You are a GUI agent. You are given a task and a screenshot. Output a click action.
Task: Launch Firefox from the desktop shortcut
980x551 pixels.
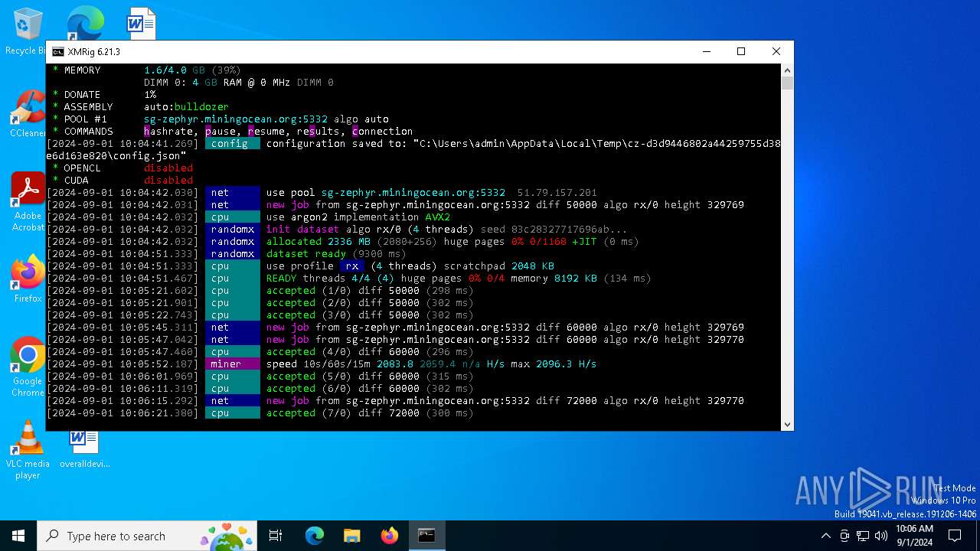28,279
